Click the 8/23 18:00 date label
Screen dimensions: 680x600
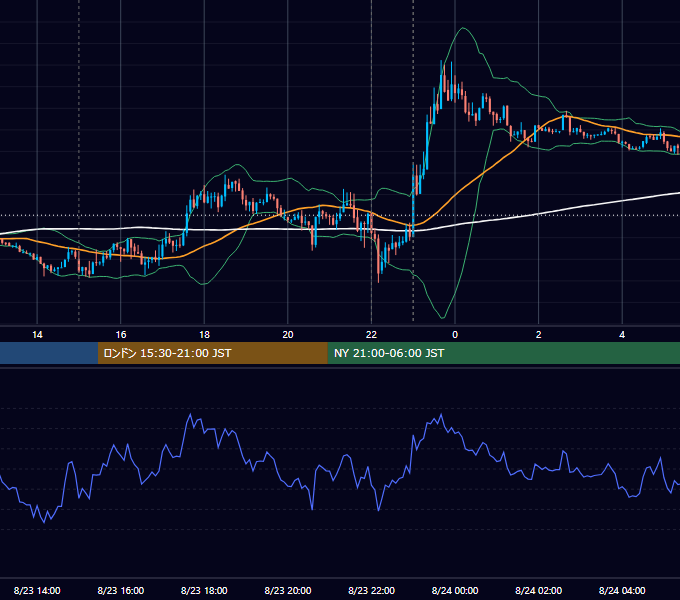click(204, 590)
